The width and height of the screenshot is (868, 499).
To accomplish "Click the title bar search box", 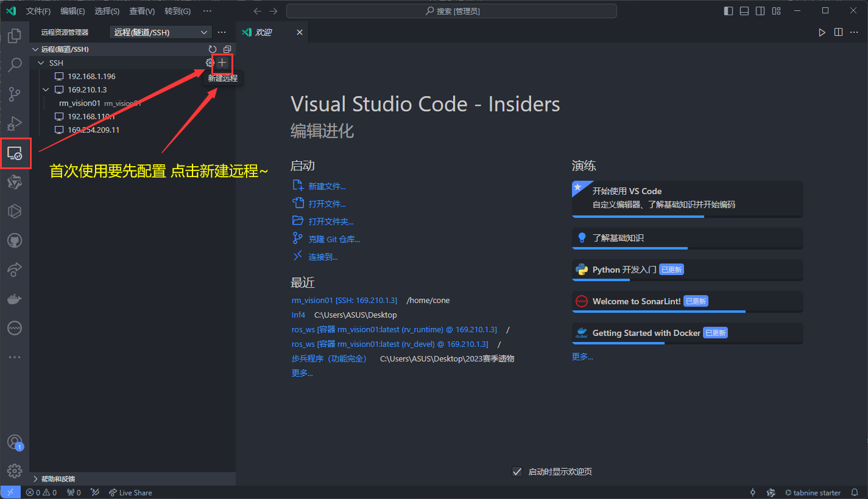I will (x=451, y=11).
